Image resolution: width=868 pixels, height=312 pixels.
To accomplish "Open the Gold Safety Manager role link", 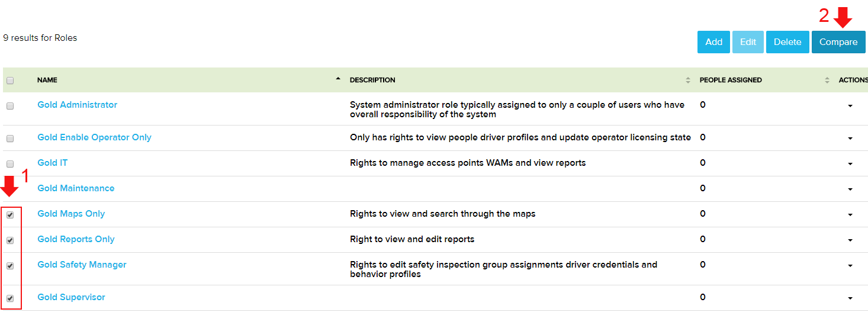I will point(82,265).
